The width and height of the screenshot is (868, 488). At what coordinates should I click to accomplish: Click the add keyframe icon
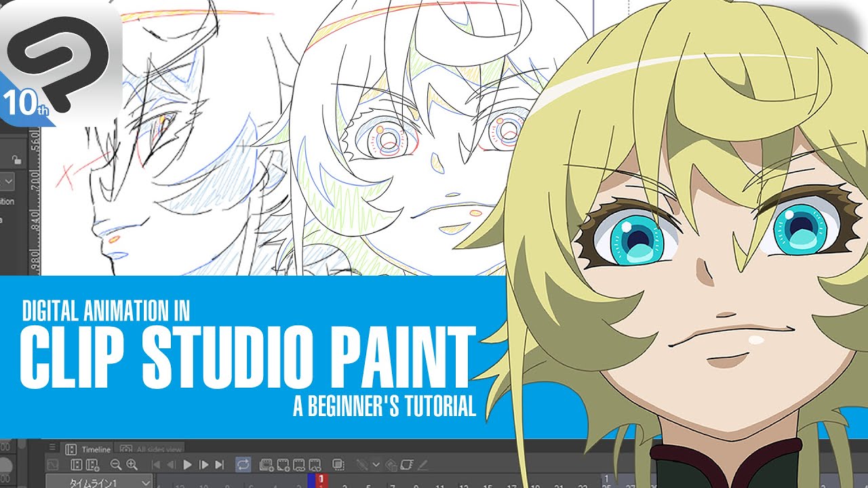click(x=391, y=465)
